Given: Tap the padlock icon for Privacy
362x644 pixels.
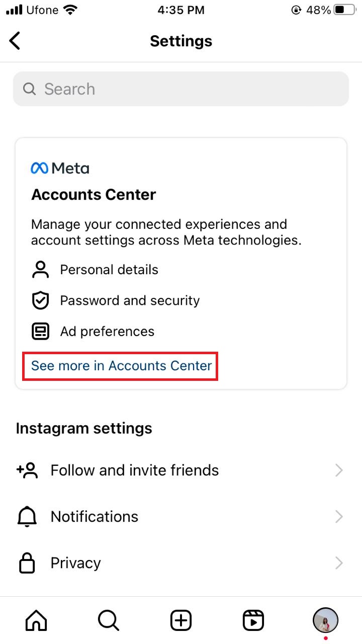Looking at the screenshot, I should (x=27, y=562).
